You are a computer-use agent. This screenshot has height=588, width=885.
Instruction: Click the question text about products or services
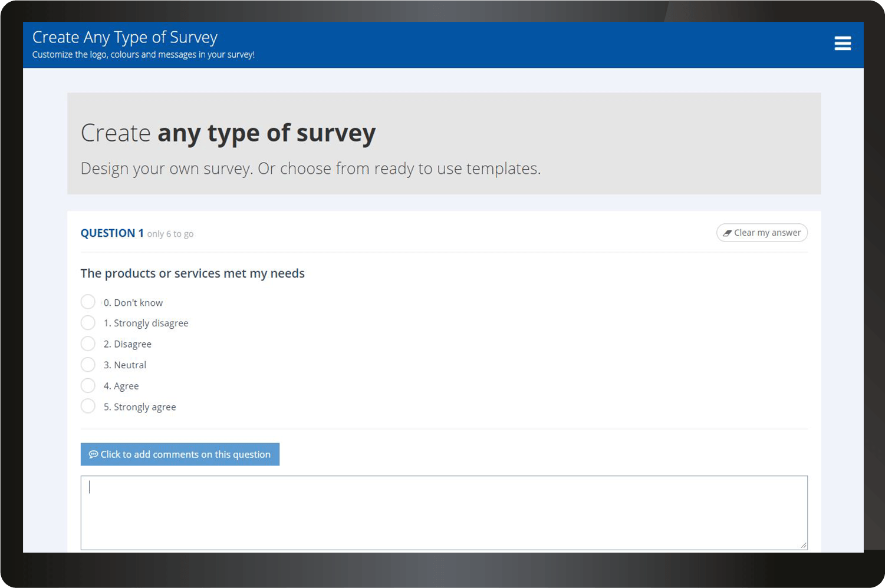(x=192, y=273)
